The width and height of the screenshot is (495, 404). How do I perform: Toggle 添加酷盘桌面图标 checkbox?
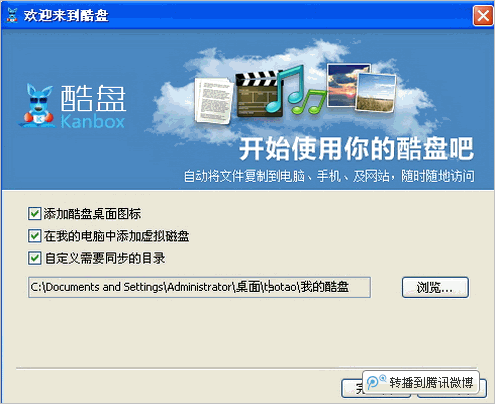[35, 213]
